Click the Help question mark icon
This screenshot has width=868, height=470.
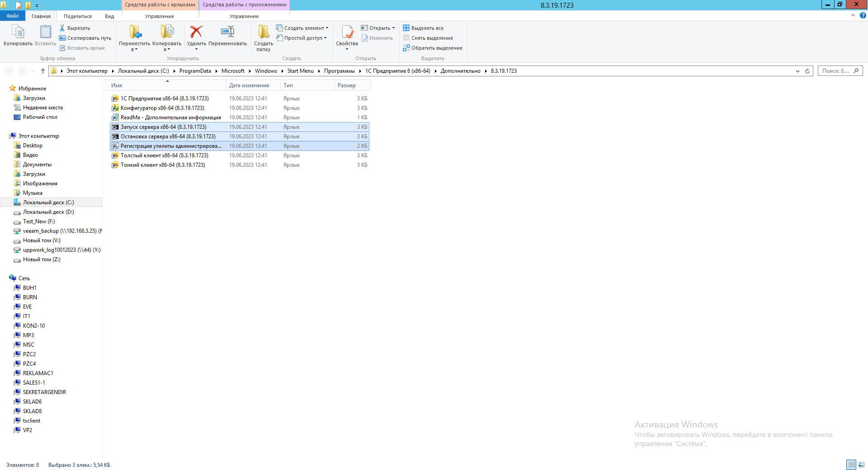tap(863, 15)
